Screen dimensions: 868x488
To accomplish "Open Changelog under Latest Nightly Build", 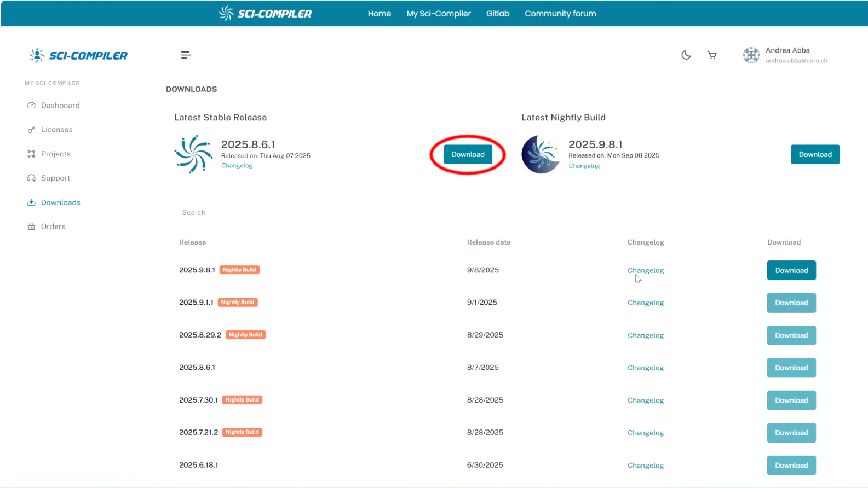I will (x=584, y=166).
